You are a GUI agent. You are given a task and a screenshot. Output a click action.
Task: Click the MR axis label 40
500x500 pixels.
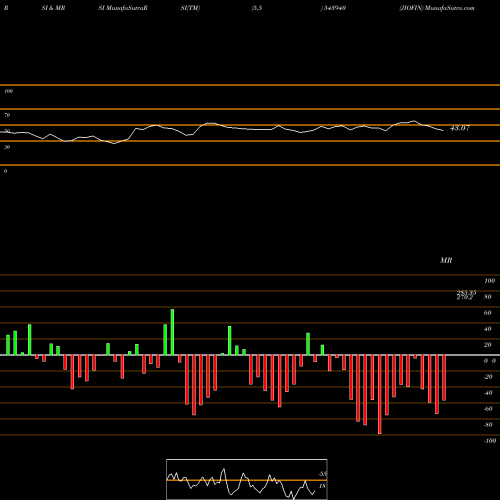tap(487, 329)
